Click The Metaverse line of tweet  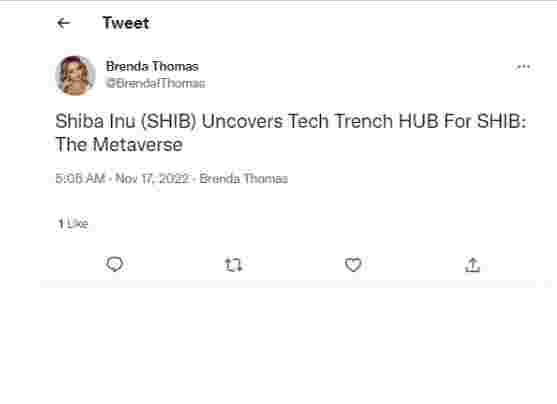[x=119, y=145]
